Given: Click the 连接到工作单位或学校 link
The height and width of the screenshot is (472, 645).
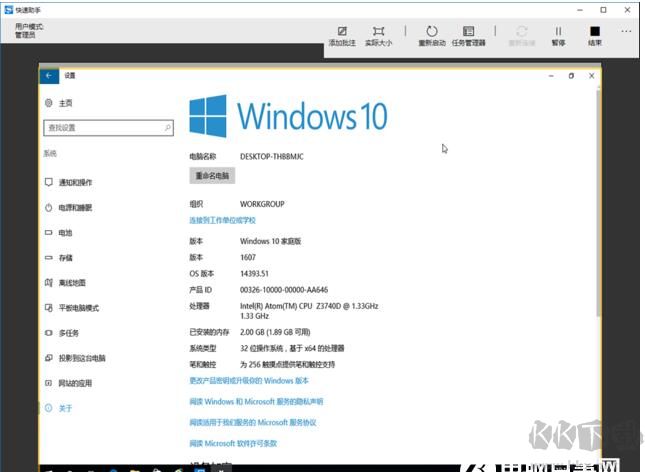Looking at the screenshot, I should [x=222, y=220].
